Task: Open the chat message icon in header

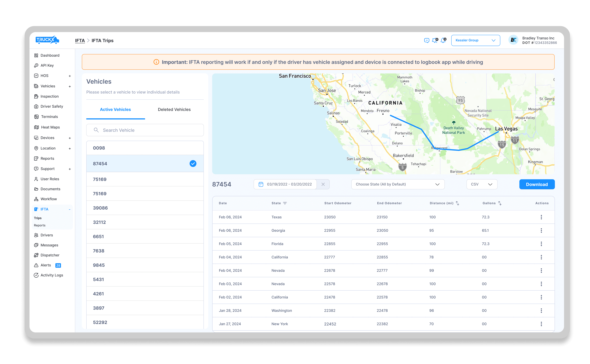Action: 426,40
